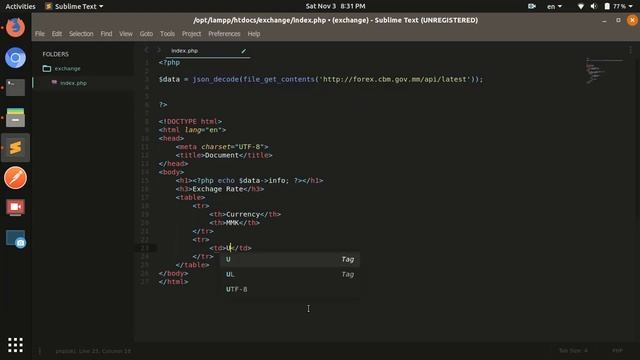Viewport: 640px width, 360px height.
Task: Open the Selection menu
Action: pos(81,34)
